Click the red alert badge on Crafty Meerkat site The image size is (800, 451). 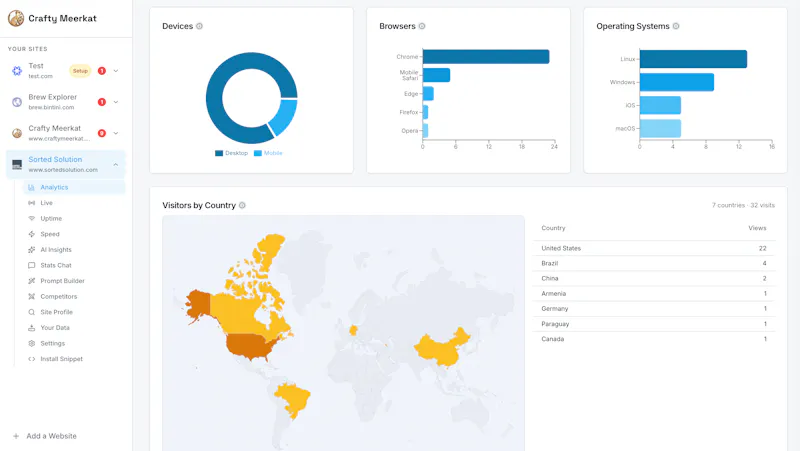(102, 133)
